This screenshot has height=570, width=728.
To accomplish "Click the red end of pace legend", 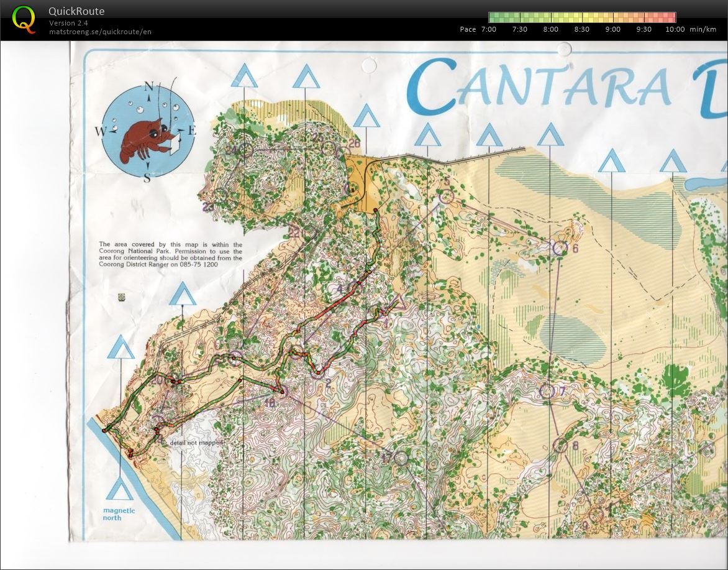I will (668, 17).
